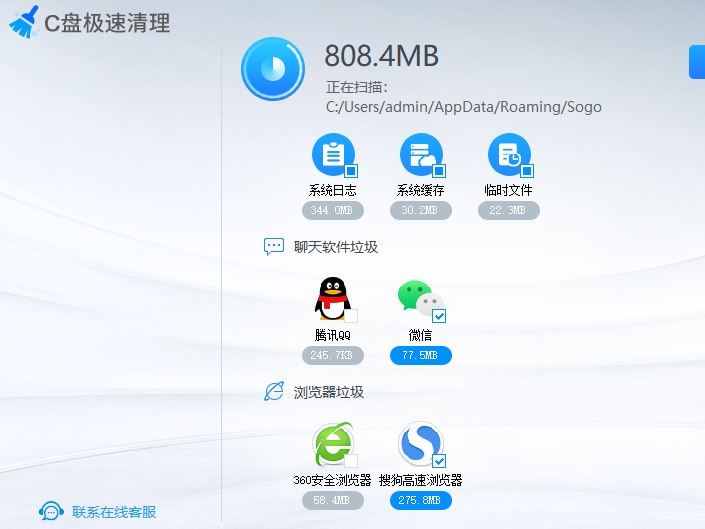Click the 聊天软件垃圾 section heading
The image size is (705, 529).
[336, 247]
